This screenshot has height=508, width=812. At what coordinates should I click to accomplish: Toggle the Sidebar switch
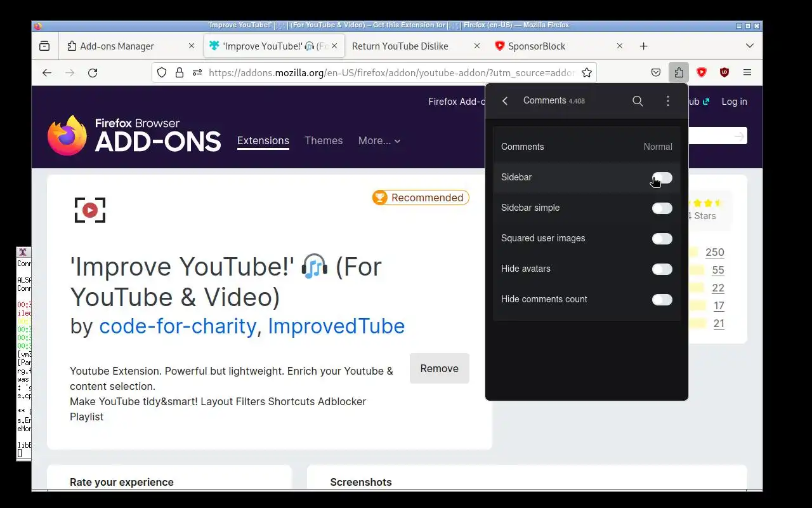coord(662,178)
